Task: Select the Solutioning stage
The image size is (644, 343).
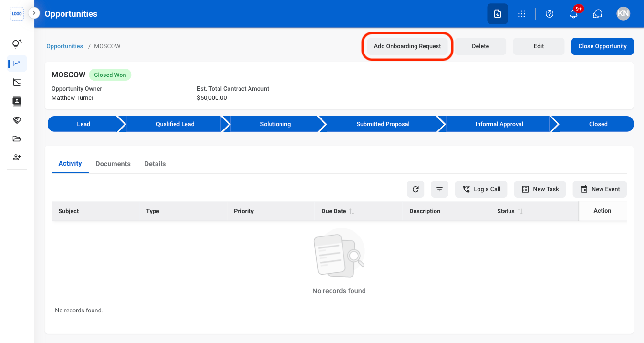Action: tap(275, 124)
